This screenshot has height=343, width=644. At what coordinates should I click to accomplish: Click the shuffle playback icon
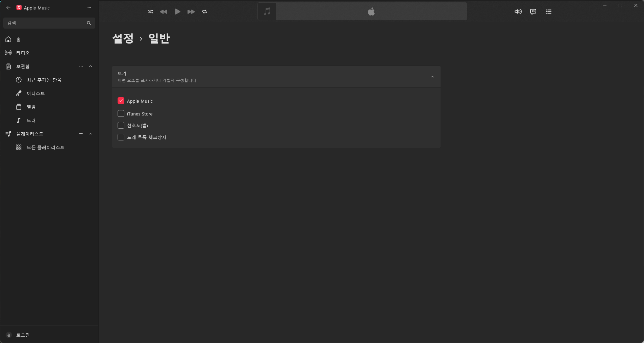150,12
